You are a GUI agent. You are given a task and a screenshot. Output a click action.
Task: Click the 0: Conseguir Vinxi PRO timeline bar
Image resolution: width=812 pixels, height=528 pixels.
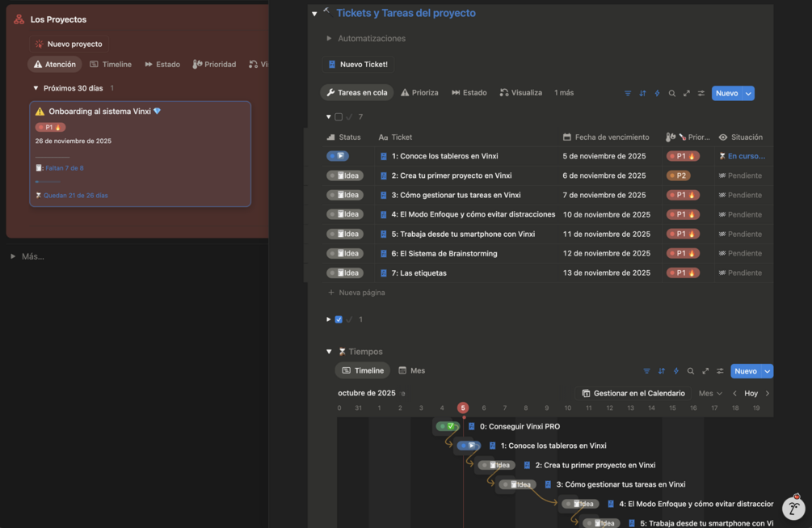[448, 426]
